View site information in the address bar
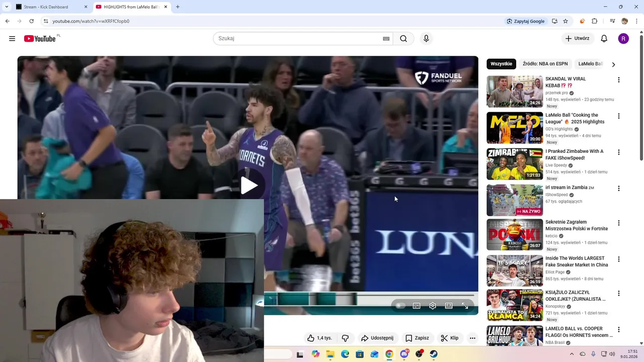 [46, 21]
